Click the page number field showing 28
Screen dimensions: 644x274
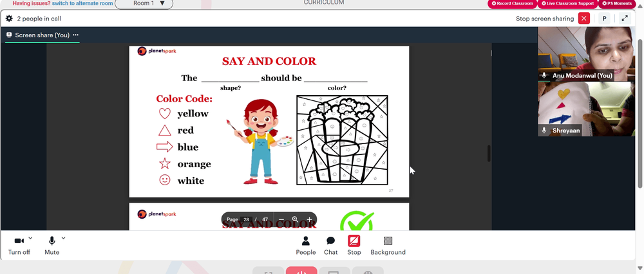(x=247, y=219)
